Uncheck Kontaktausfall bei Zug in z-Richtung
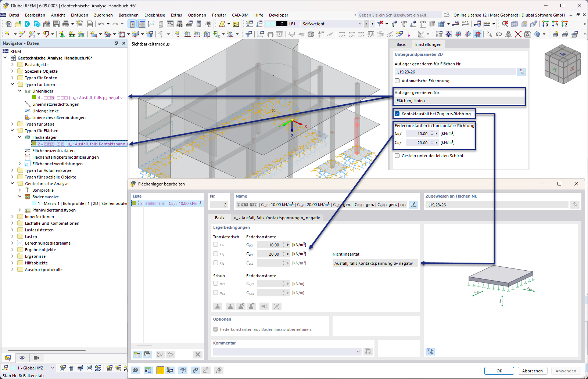588x379 pixels. click(x=397, y=114)
